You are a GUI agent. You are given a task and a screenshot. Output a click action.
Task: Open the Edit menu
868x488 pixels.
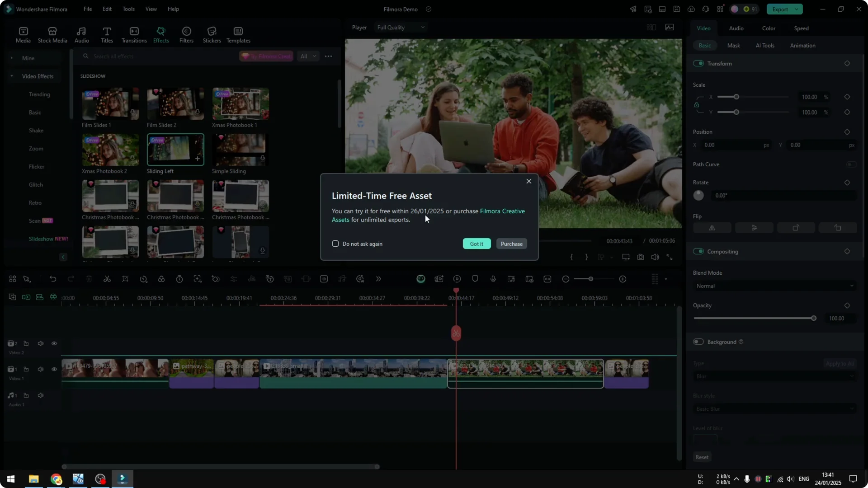107,9
